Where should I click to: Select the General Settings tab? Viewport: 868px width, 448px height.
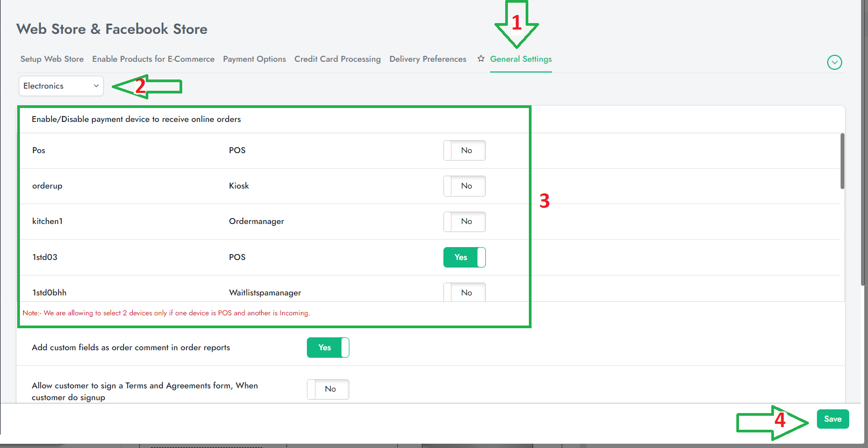point(521,59)
